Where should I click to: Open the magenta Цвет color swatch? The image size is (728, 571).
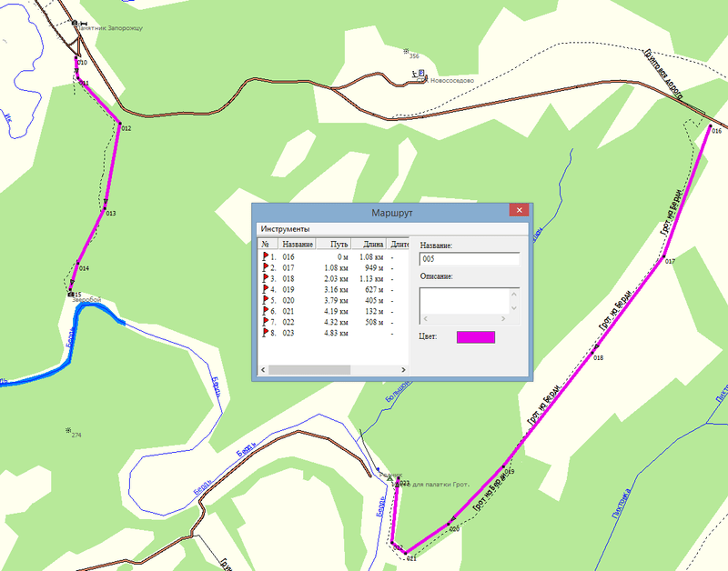476,337
